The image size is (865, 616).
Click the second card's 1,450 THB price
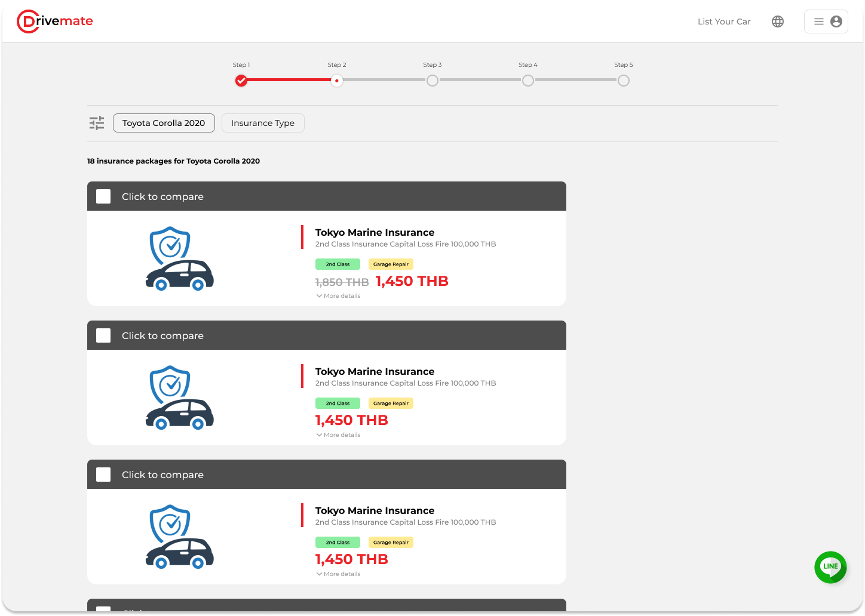[352, 420]
